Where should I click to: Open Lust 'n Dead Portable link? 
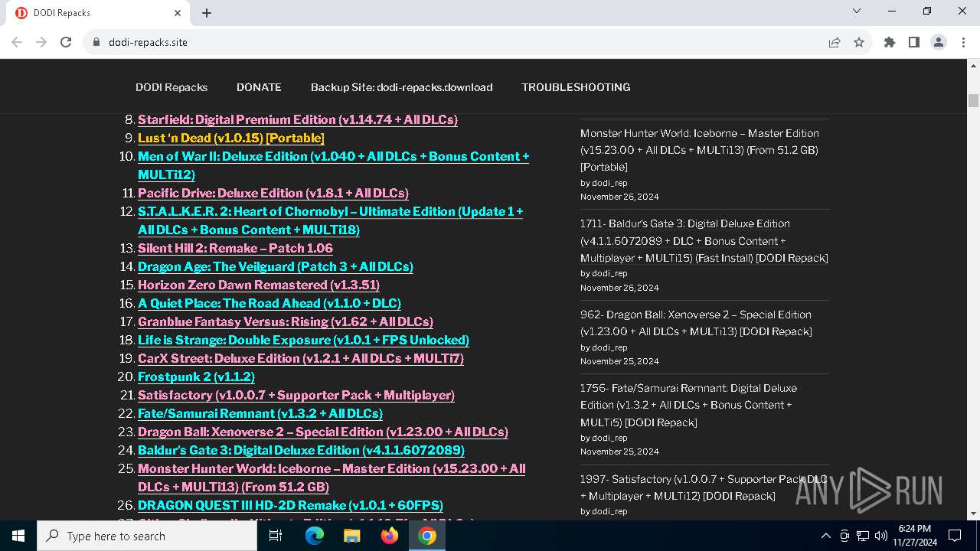pyautogui.click(x=231, y=138)
